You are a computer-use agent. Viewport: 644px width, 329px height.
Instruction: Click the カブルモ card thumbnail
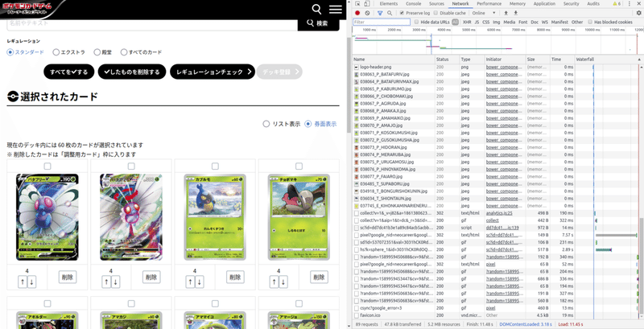(215, 217)
